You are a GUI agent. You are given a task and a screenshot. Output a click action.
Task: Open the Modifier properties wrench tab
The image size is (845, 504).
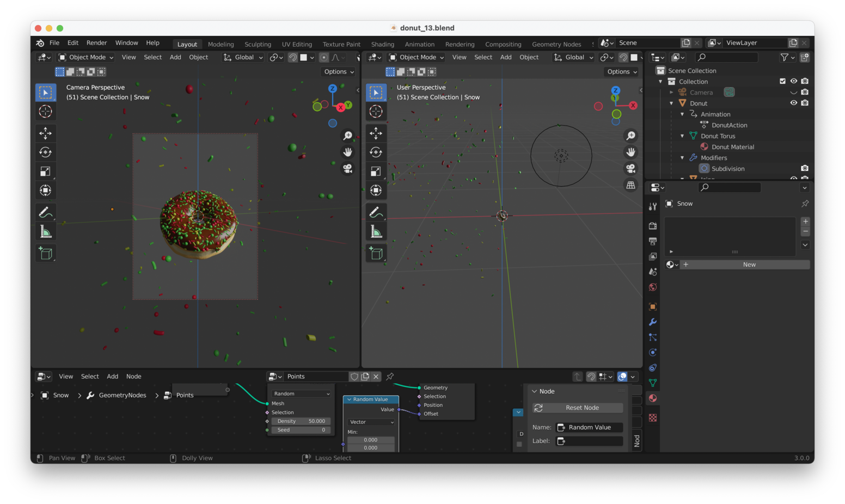tap(653, 322)
